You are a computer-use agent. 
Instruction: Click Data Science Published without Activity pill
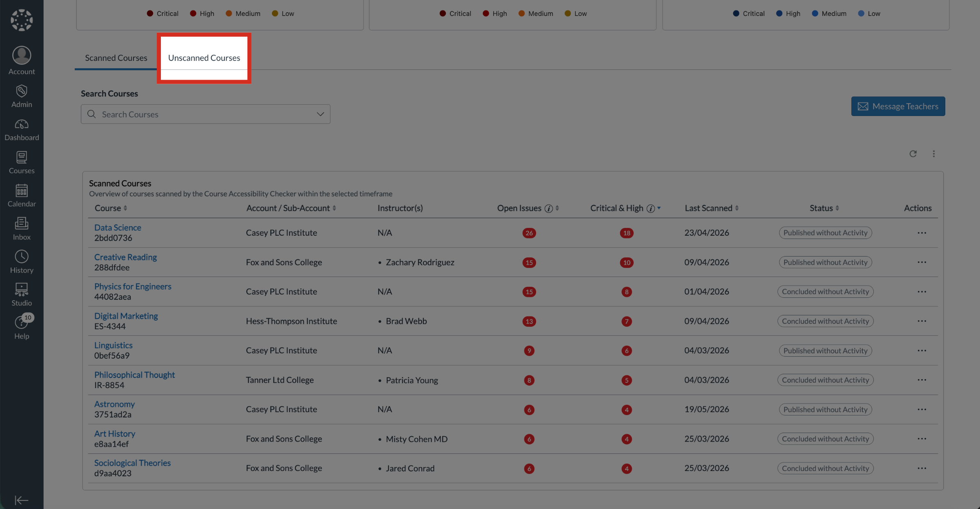[x=825, y=233]
